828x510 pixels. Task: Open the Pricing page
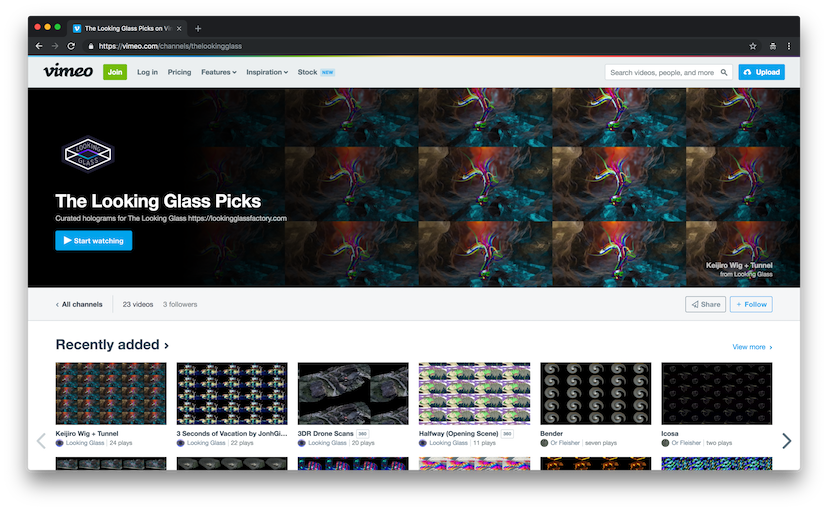coord(180,72)
